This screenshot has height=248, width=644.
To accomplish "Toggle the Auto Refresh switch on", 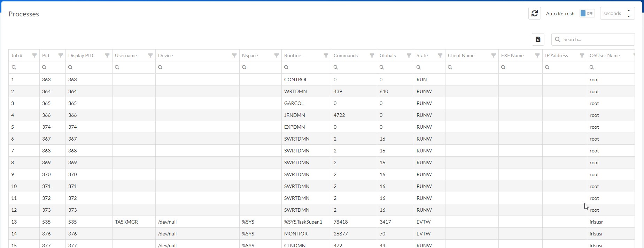I will (x=587, y=14).
